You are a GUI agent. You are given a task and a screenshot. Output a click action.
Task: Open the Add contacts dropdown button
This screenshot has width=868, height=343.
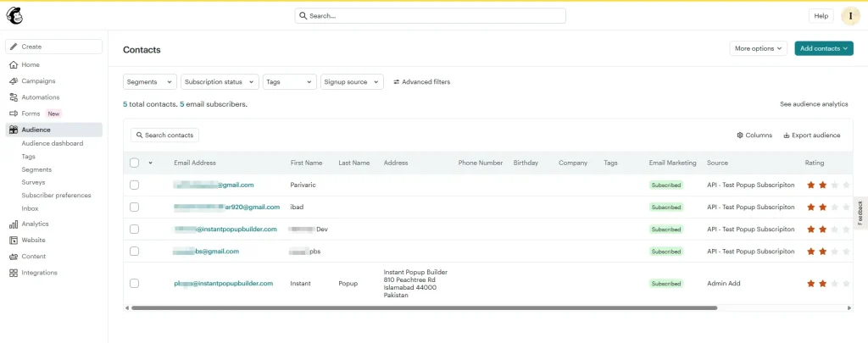click(823, 48)
